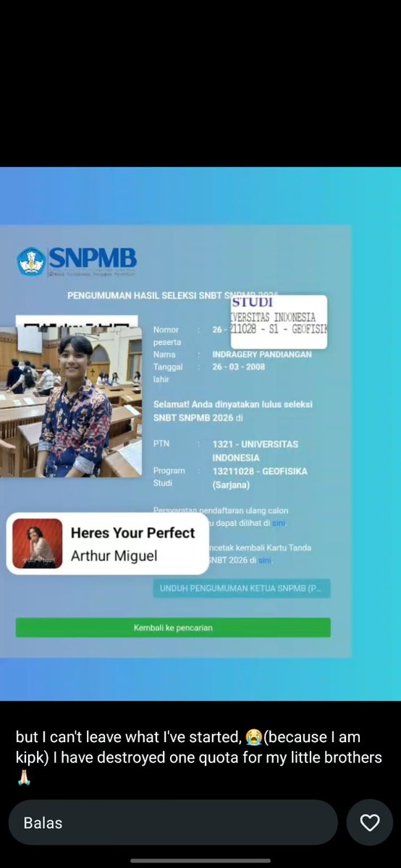Select the (Sarjana) degree text
This screenshot has height=868, width=401.
pyautogui.click(x=232, y=485)
